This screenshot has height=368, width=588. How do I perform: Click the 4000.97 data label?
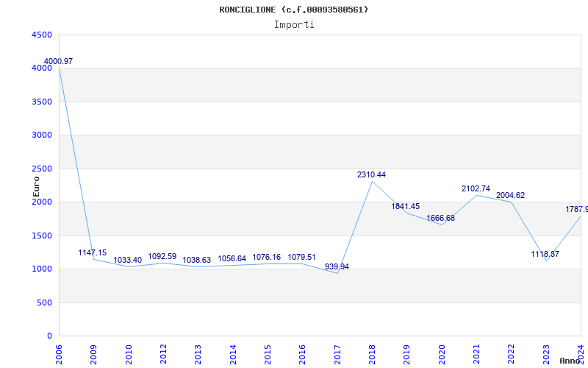click(x=58, y=61)
